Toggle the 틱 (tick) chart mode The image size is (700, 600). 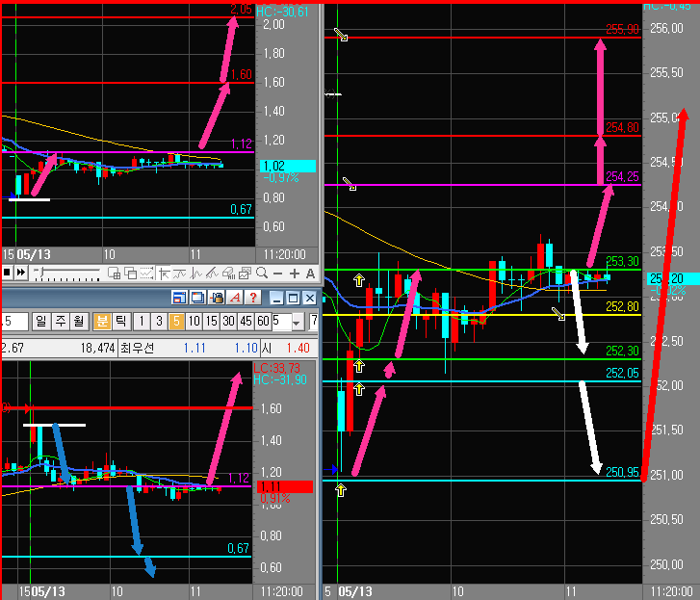click(119, 321)
